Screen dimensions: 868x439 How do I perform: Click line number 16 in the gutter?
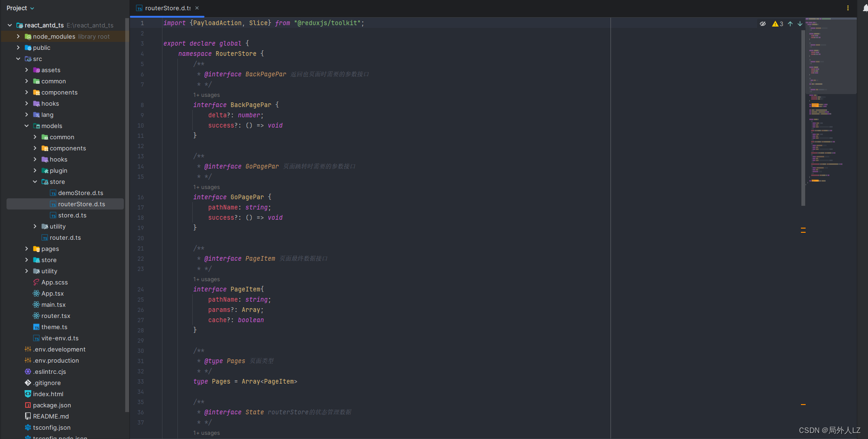pyautogui.click(x=141, y=197)
